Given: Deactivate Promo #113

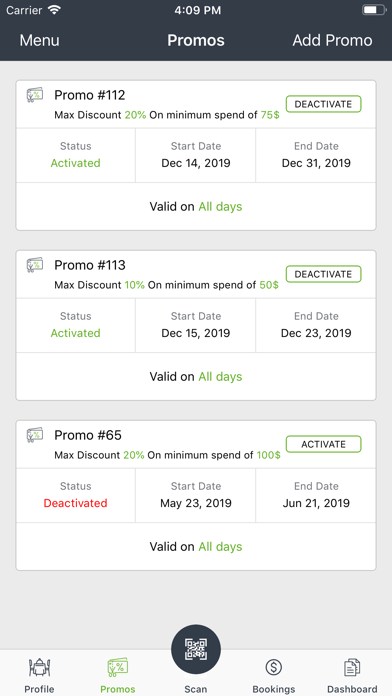Looking at the screenshot, I should pyautogui.click(x=323, y=274).
